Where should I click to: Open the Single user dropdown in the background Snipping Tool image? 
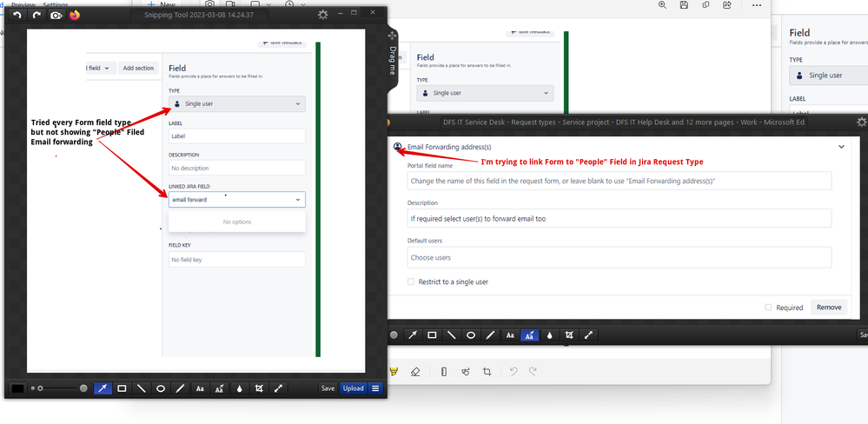485,93
